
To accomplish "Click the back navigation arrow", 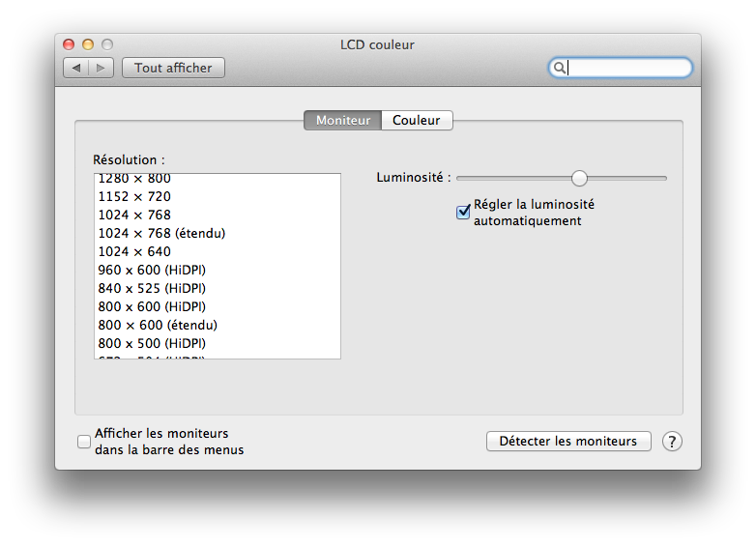I will tap(76, 68).
